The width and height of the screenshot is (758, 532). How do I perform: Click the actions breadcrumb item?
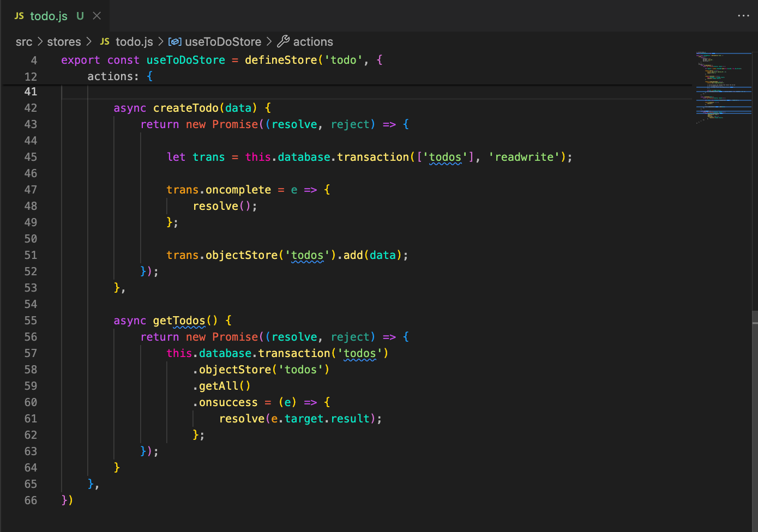tap(313, 41)
